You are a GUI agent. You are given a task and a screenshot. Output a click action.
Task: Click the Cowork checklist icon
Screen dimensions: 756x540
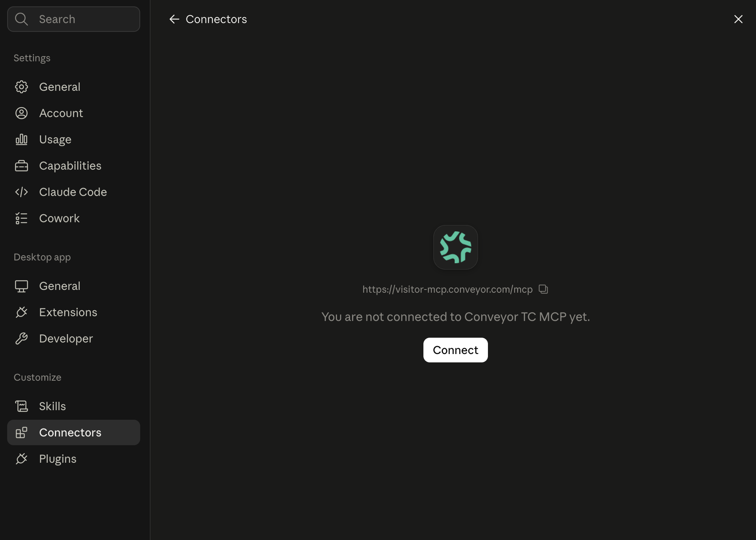[22, 218]
